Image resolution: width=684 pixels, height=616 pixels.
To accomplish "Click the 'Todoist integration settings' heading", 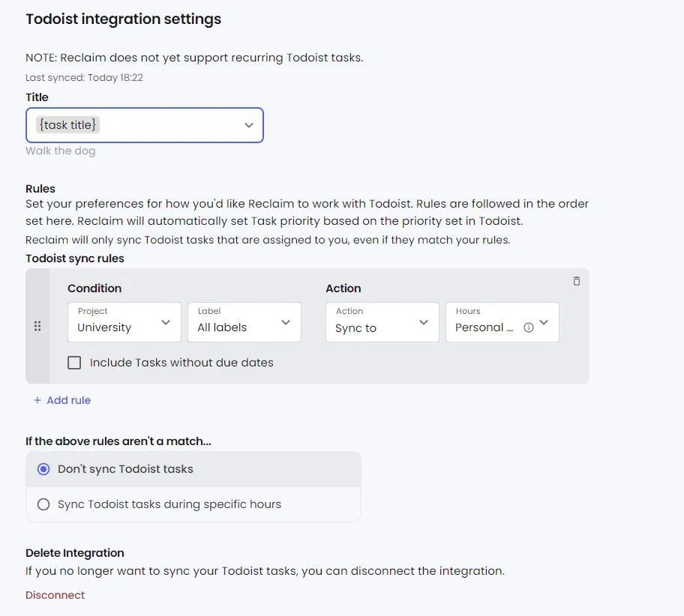I will coord(124,19).
